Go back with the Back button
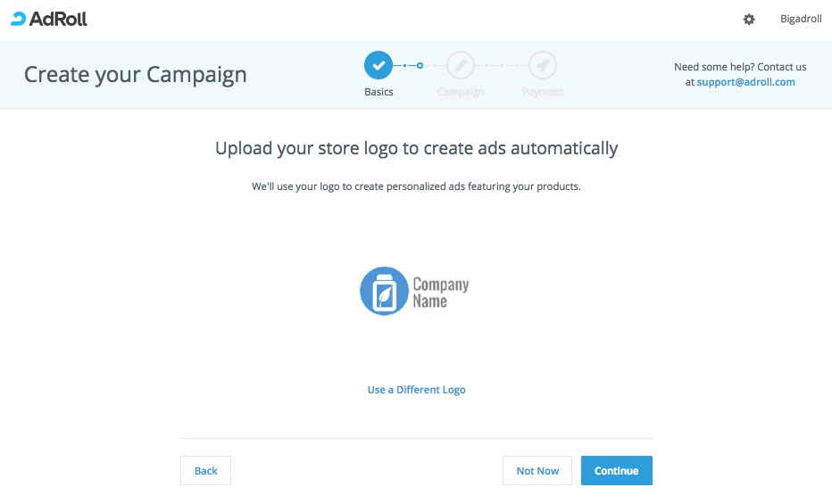 205,471
